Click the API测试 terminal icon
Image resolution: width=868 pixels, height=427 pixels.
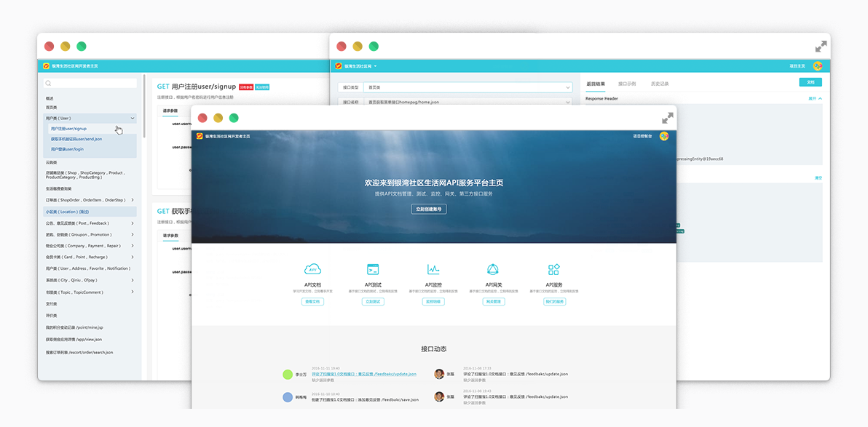point(373,269)
